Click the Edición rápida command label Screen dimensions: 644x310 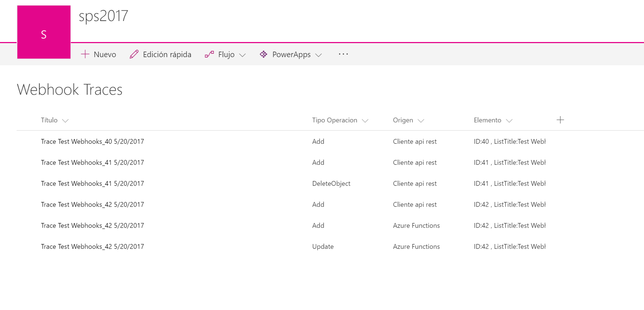[x=167, y=54]
